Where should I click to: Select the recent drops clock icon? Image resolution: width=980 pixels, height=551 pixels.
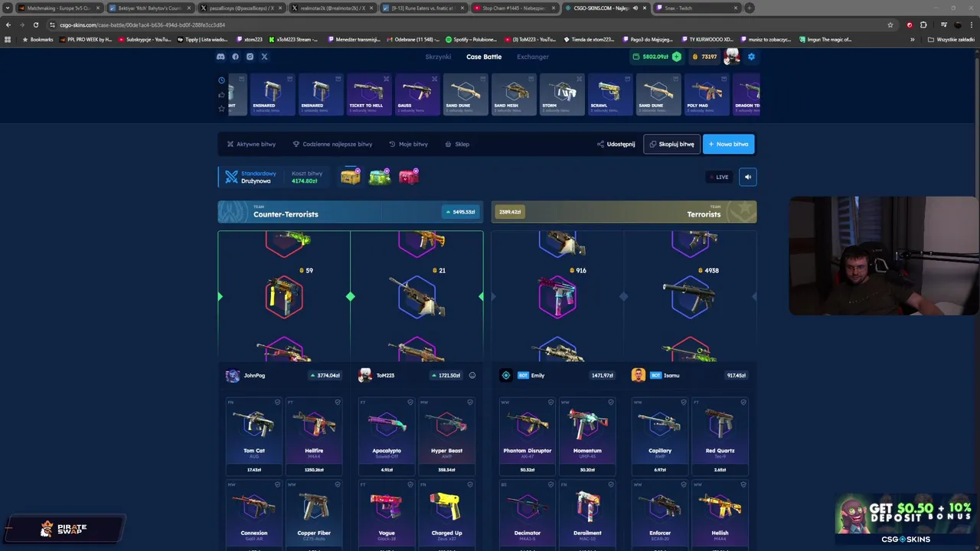(x=221, y=80)
